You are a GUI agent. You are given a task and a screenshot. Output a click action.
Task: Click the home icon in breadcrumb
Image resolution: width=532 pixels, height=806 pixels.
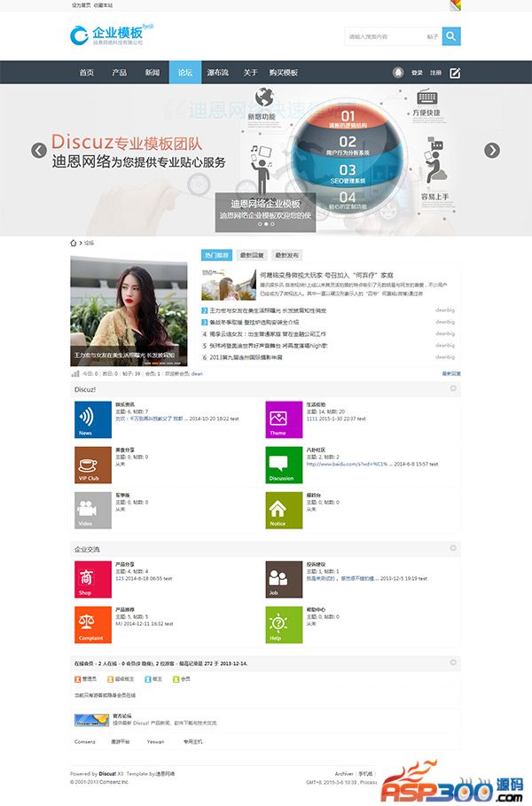click(x=73, y=243)
